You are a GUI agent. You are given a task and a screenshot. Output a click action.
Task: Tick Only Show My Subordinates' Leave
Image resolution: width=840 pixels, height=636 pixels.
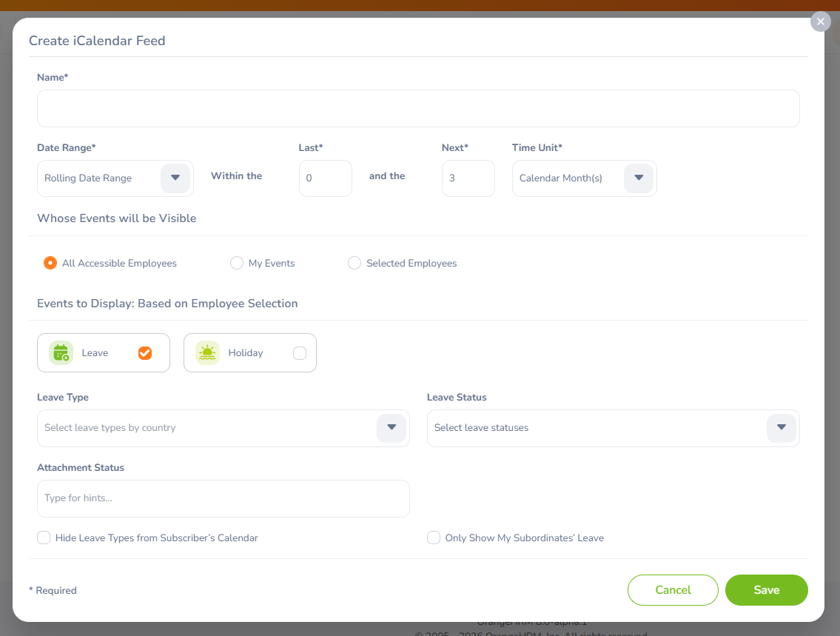[x=434, y=538]
